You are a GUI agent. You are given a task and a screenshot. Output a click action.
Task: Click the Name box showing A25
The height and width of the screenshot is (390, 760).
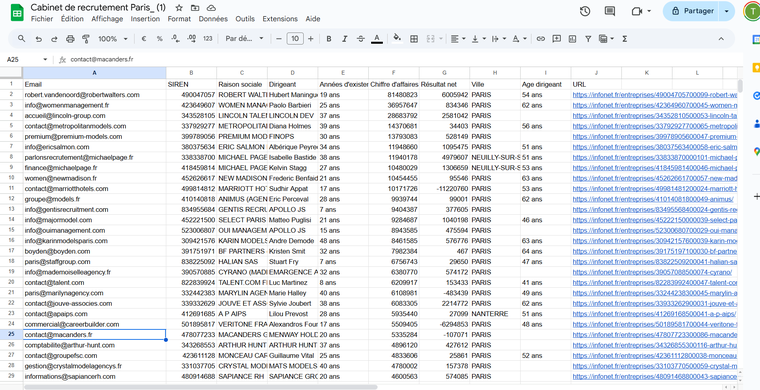pyautogui.click(x=27, y=60)
